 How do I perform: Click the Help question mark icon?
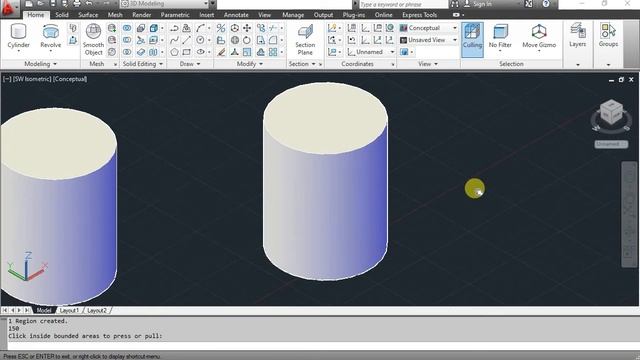click(x=546, y=4)
